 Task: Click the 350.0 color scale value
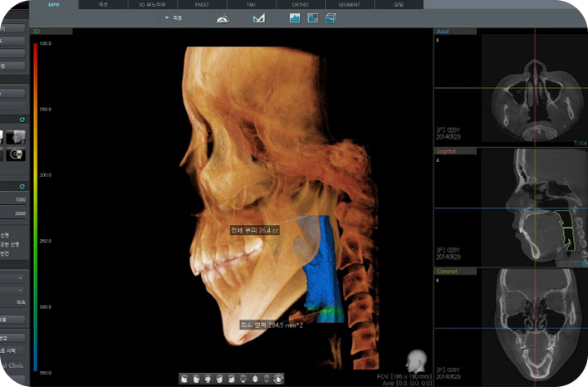pos(46,373)
